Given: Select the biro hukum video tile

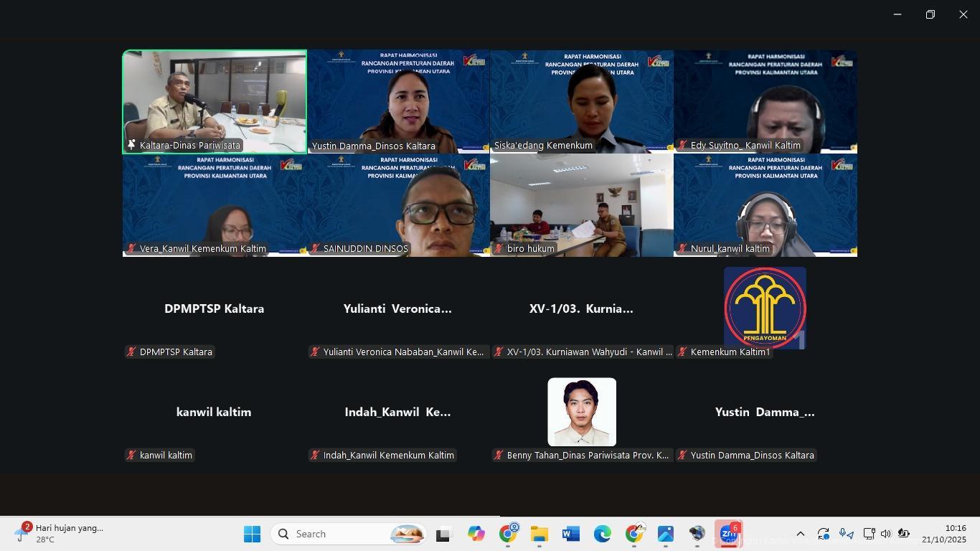Looking at the screenshot, I should [582, 204].
